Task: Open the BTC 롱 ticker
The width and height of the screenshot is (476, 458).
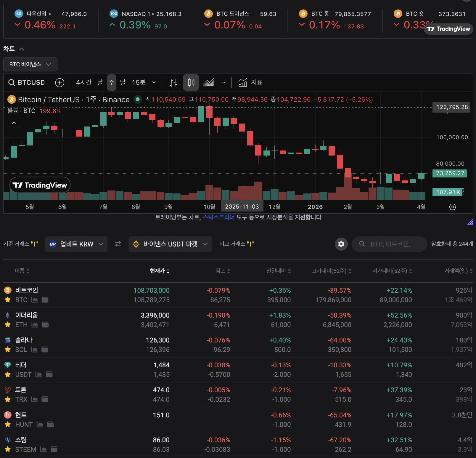Action: point(335,20)
